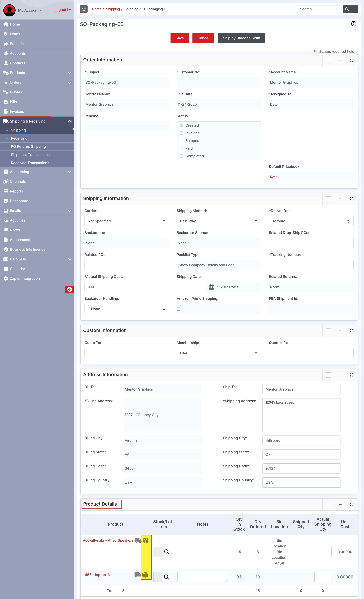The width and height of the screenshot is (364, 599).
Task: Click lot lookup magnifier for Altec Speakers row
Action: pos(167,552)
